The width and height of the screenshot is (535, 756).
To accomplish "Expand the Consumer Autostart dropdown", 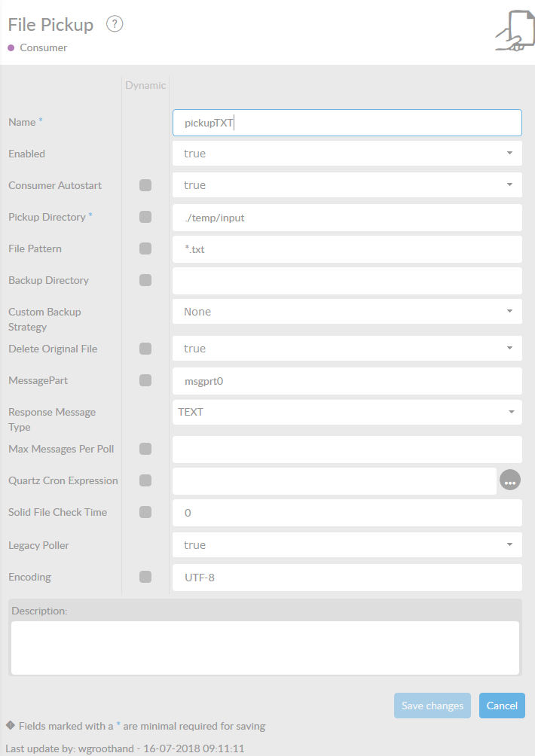I will [347, 185].
